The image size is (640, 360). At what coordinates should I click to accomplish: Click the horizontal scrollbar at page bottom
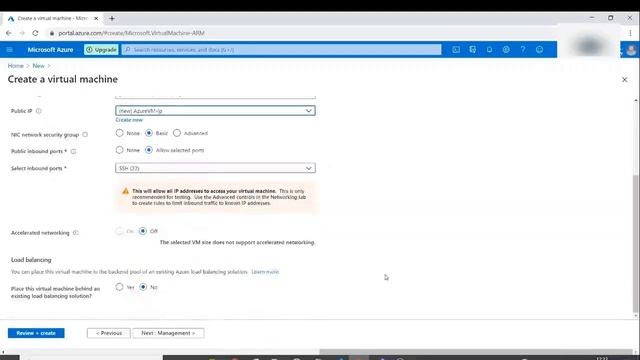click(x=476, y=352)
